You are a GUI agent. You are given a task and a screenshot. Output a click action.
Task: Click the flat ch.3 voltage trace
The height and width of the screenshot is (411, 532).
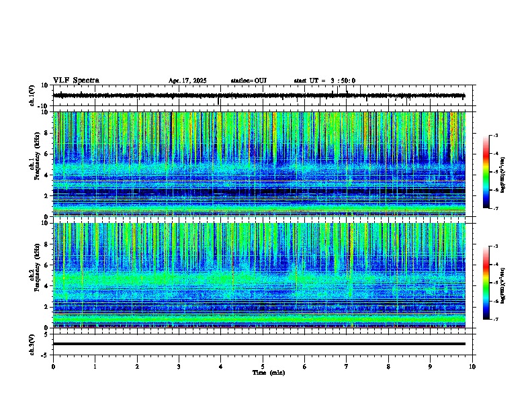pyautogui.click(x=259, y=344)
